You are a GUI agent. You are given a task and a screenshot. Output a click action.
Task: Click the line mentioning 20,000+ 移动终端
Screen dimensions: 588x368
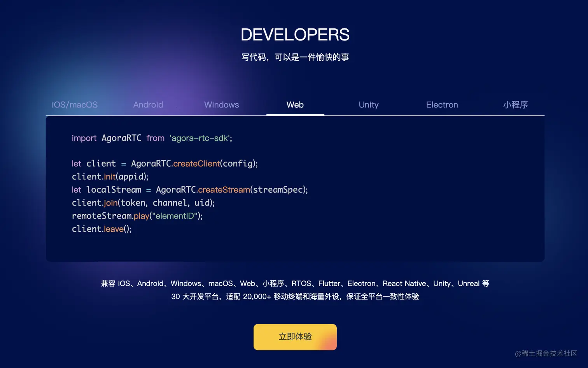pyautogui.click(x=295, y=296)
